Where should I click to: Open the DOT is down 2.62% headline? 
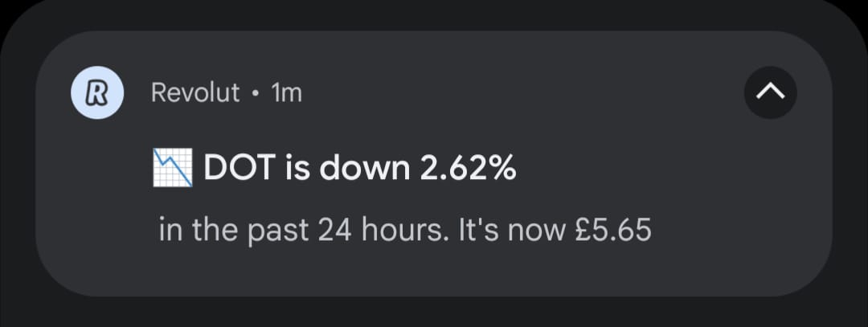(359, 169)
